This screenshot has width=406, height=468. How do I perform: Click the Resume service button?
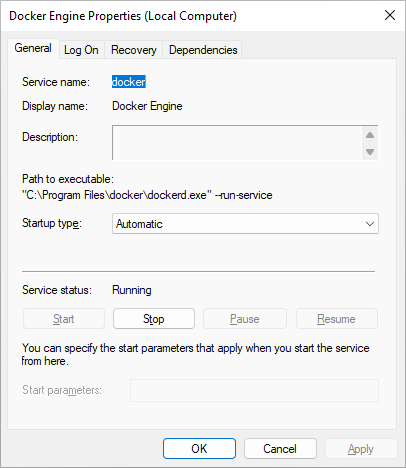pos(337,319)
